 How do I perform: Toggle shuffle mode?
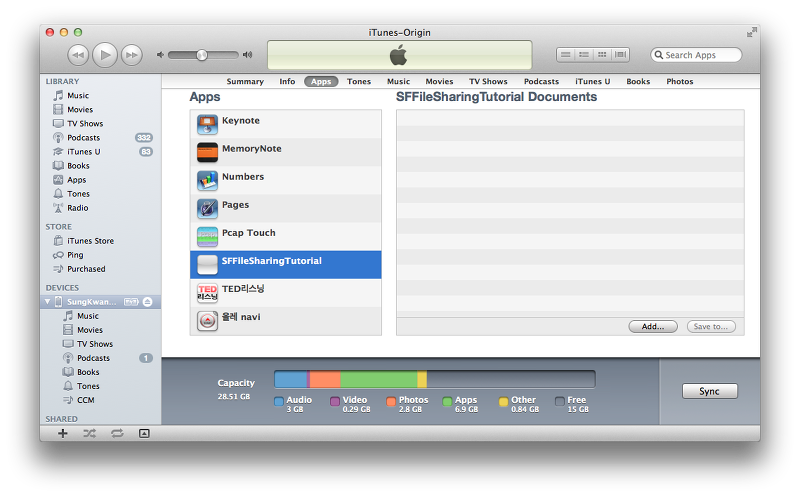tap(89, 433)
